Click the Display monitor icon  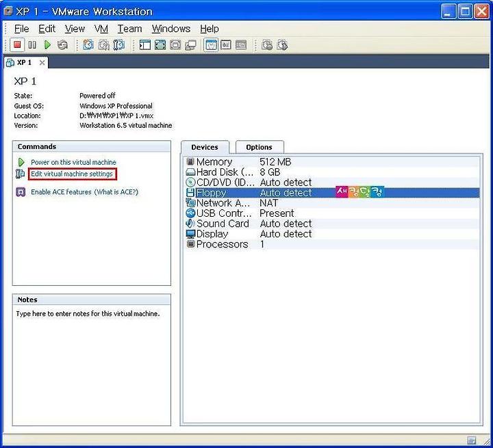190,234
